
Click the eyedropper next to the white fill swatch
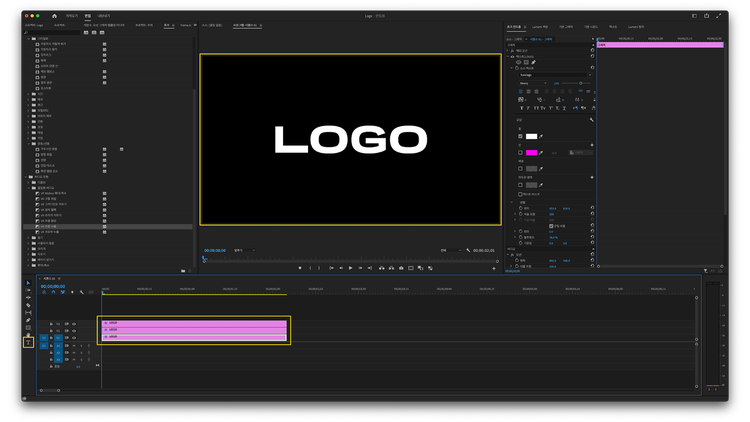tap(542, 136)
